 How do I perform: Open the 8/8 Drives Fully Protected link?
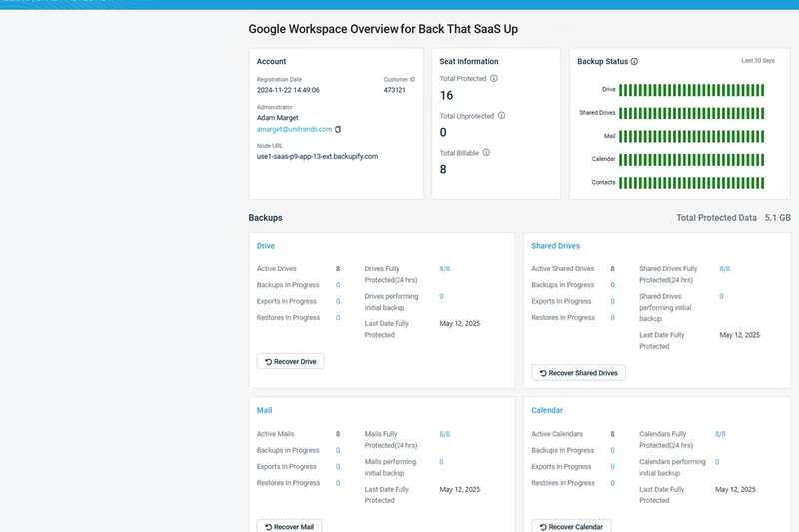(444, 268)
